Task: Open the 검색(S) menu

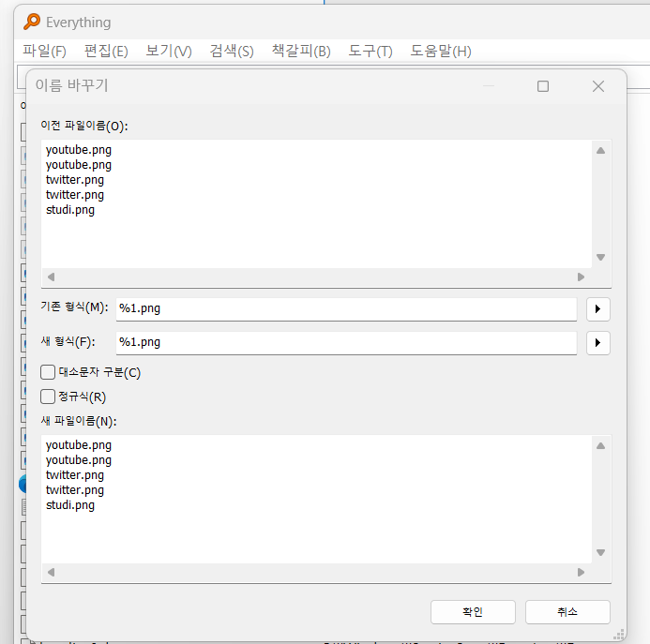Action: tap(232, 51)
